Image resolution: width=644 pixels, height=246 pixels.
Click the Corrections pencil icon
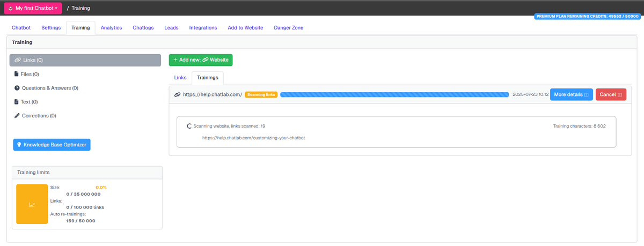point(17,116)
